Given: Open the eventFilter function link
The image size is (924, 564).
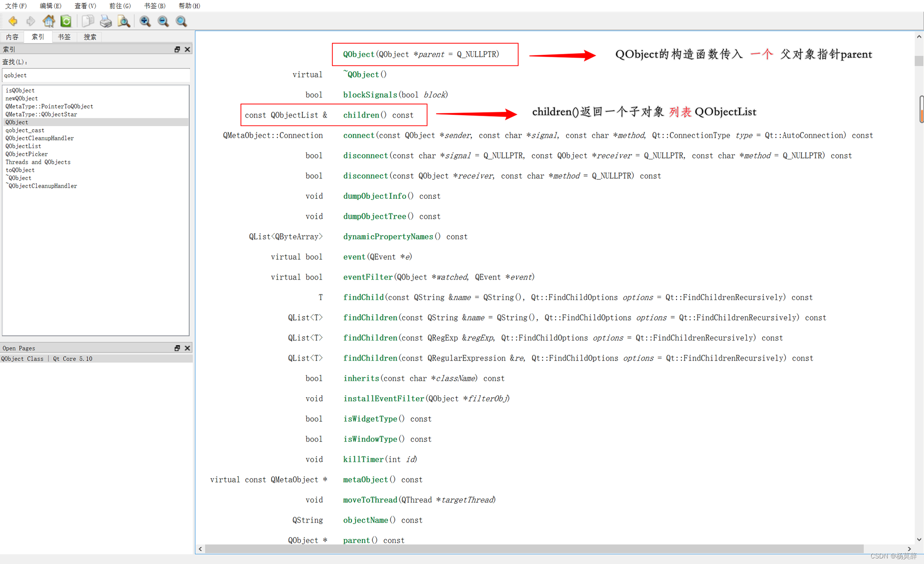Looking at the screenshot, I should tap(368, 277).
